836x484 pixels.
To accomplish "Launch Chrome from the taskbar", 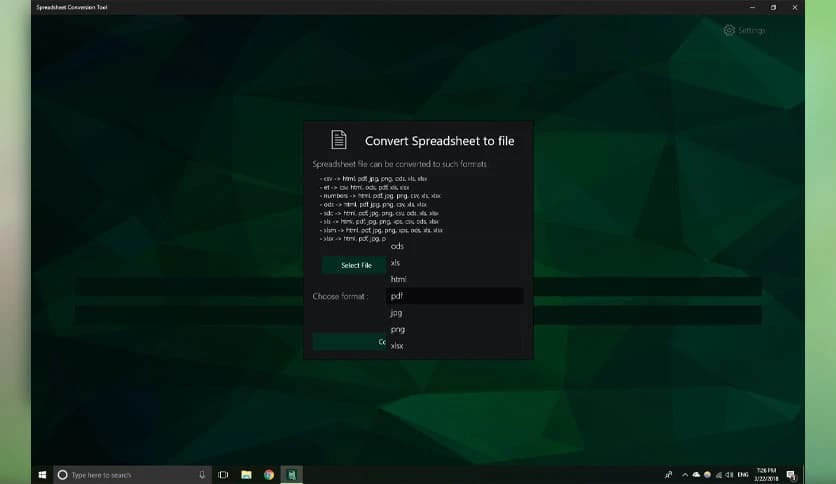I will (269, 474).
